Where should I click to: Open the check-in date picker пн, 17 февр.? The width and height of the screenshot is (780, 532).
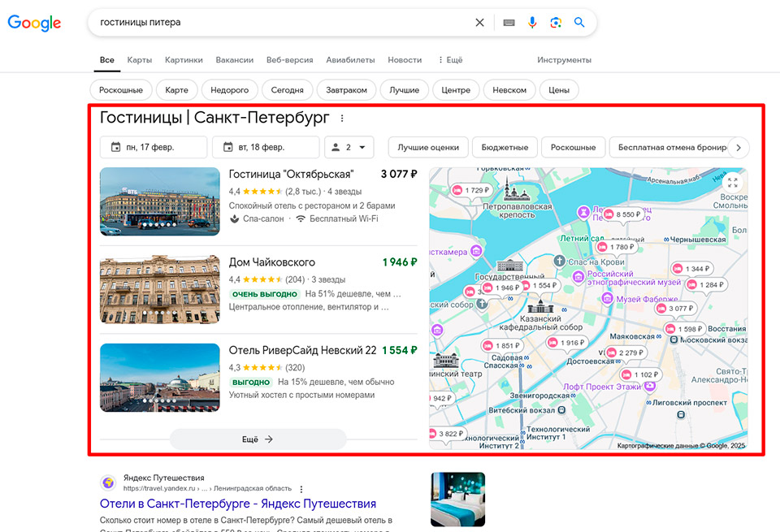pyautogui.click(x=154, y=147)
